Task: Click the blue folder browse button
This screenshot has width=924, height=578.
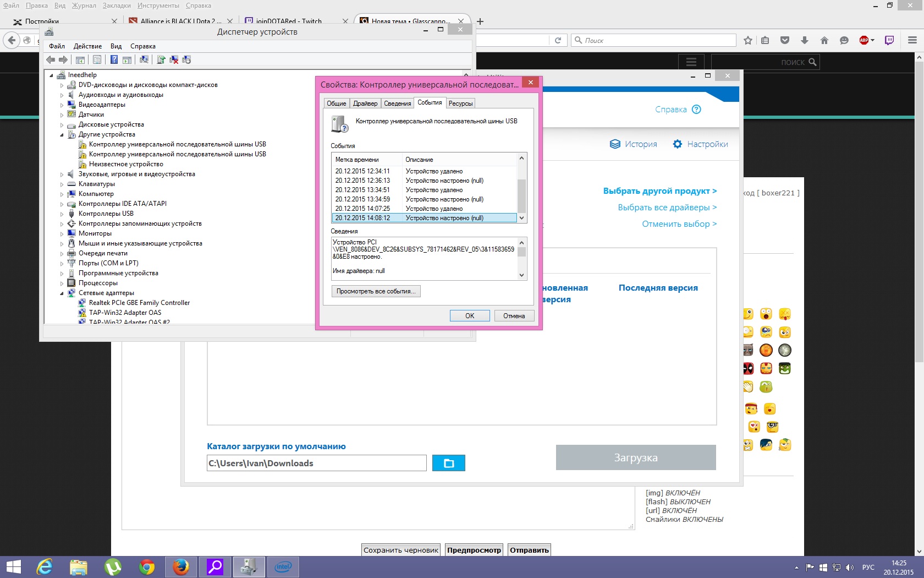Action: click(449, 463)
